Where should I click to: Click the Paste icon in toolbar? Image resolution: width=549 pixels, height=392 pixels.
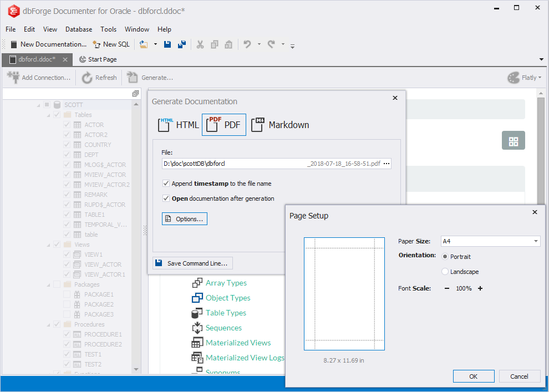228,44
